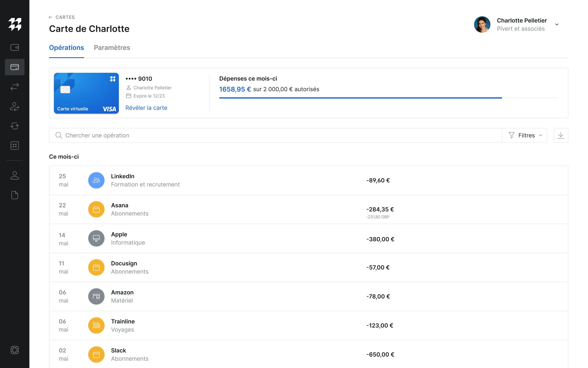The image size is (588, 368).
Task: Open the safe vault sidebar icon
Action: coord(14,146)
